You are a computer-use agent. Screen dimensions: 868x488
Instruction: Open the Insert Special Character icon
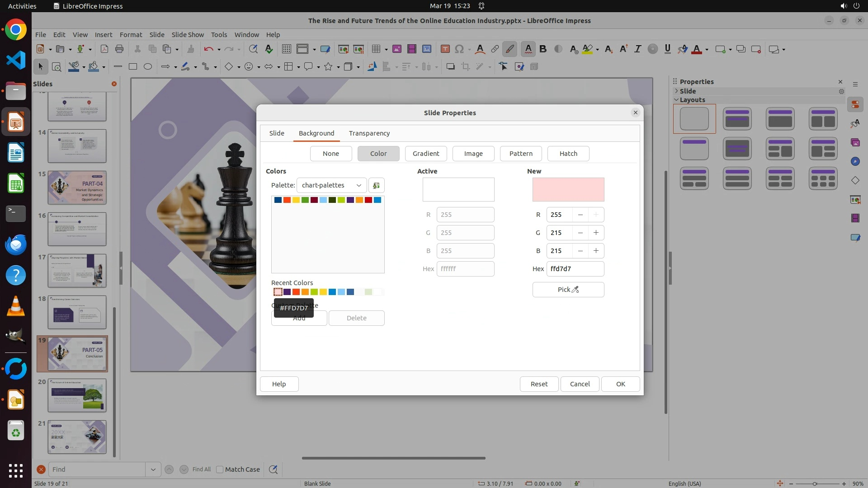coord(459,49)
